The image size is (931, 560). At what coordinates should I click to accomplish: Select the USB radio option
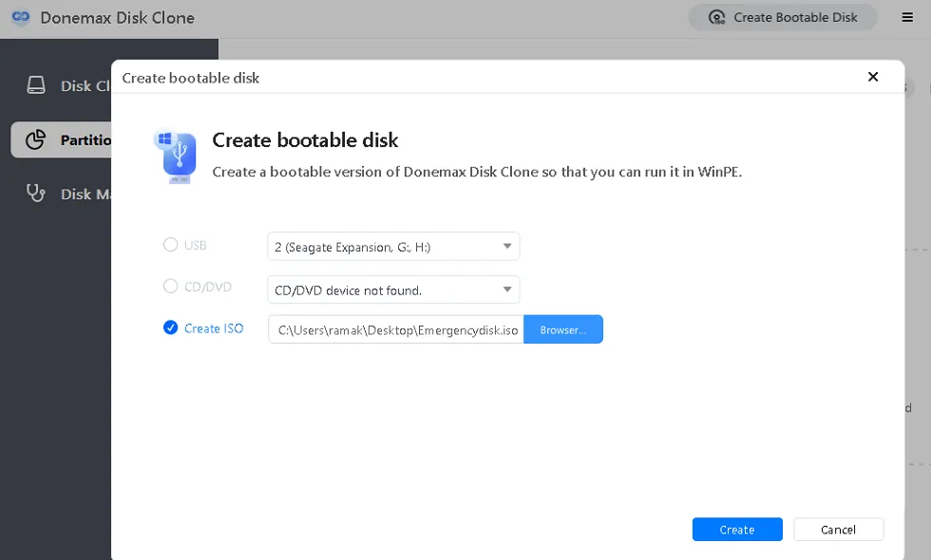(171, 245)
